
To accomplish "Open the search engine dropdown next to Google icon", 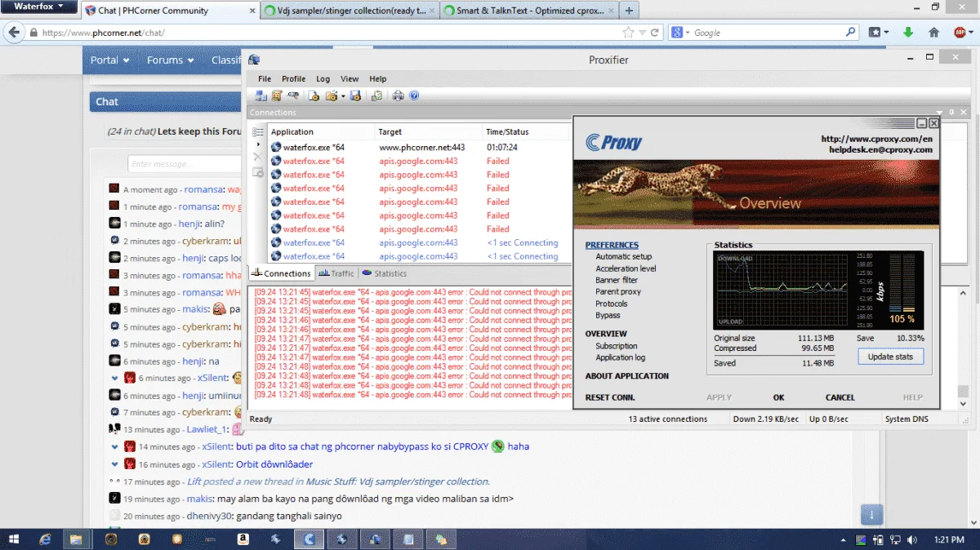I will point(688,33).
